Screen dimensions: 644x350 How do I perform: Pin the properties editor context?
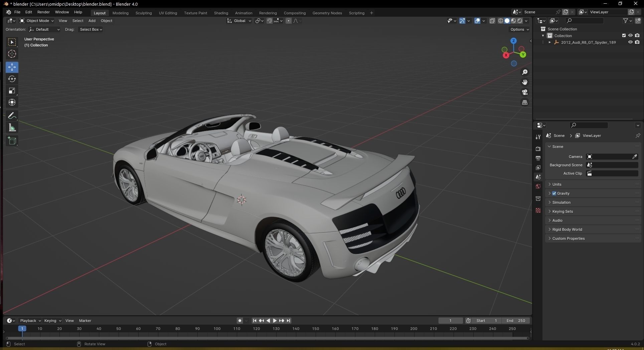[x=638, y=136]
